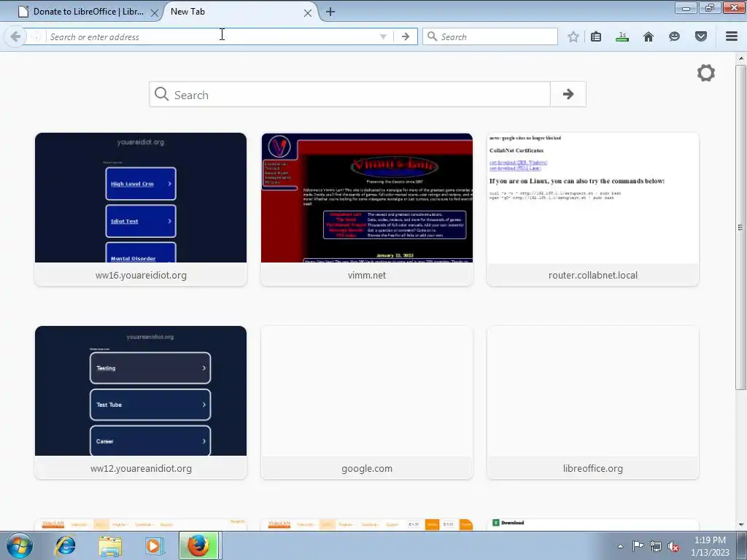Open the hamburger menu
747x560 pixels.
[732, 36]
